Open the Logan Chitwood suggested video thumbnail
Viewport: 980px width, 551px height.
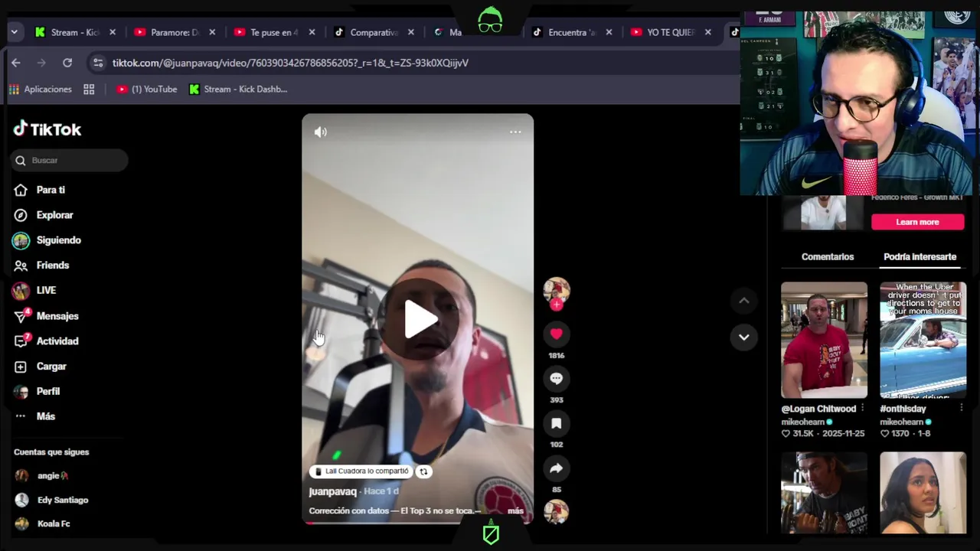click(824, 340)
